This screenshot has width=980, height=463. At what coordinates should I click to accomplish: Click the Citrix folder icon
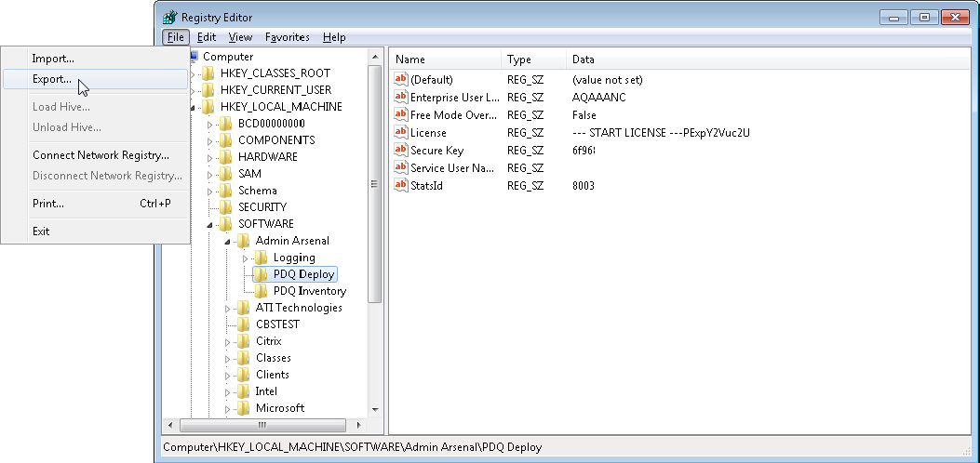click(244, 341)
